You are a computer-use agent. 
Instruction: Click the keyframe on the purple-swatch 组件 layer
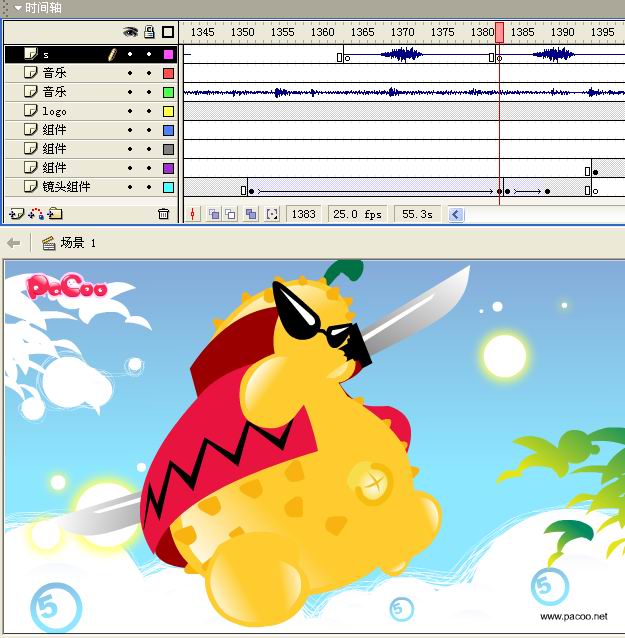595,172
